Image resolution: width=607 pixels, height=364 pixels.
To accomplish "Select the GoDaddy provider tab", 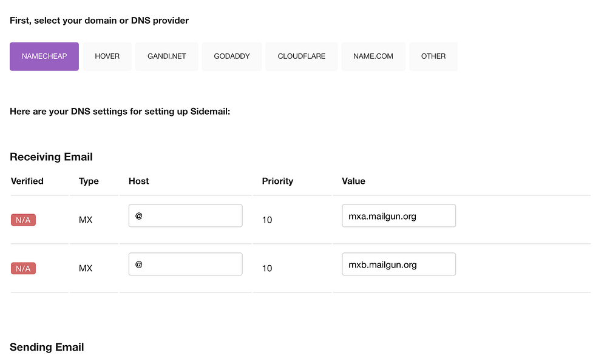I will [x=232, y=56].
